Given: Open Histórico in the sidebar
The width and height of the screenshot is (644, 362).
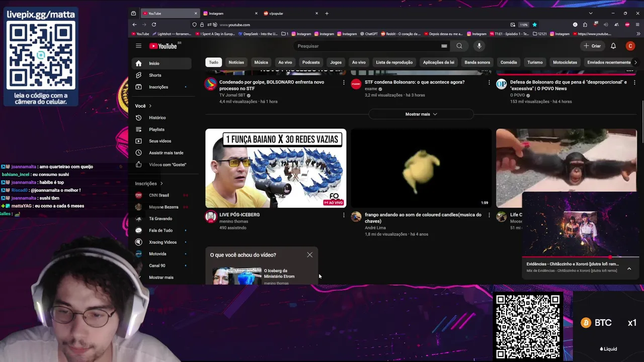Looking at the screenshot, I should [x=162, y=118].
